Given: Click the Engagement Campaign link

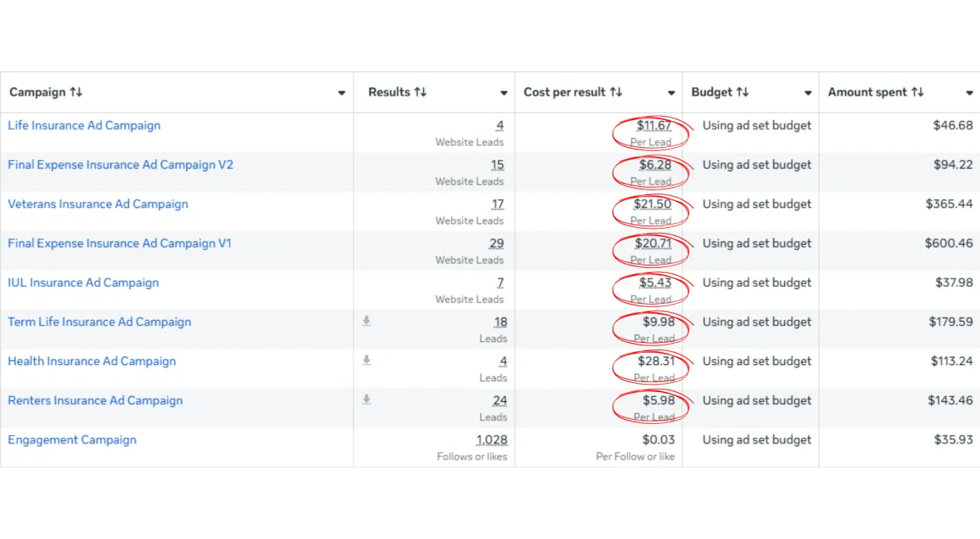Looking at the screenshot, I should (x=72, y=440).
